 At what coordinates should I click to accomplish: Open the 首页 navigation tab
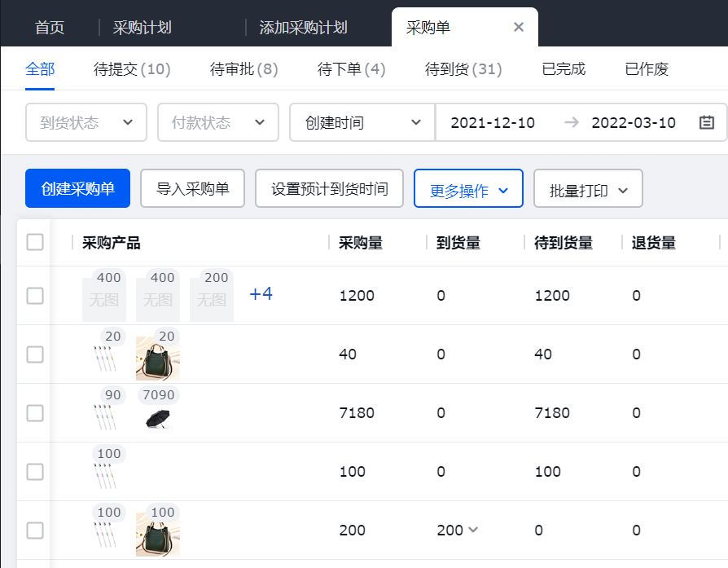click(50, 26)
